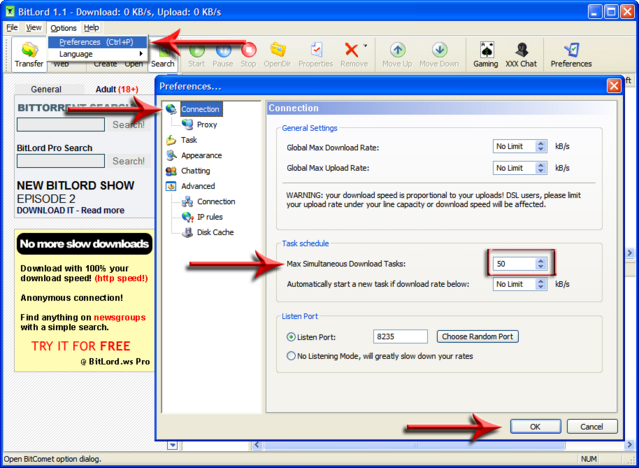Open the Help menu
639x468 pixels.
[x=91, y=27]
